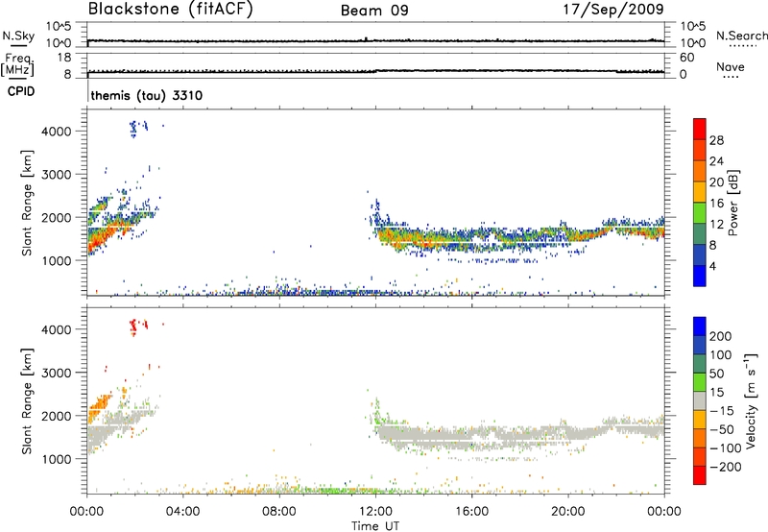768x532 pixels.
Task: Select the -200 label on the velocity scale
Action: click(726, 467)
